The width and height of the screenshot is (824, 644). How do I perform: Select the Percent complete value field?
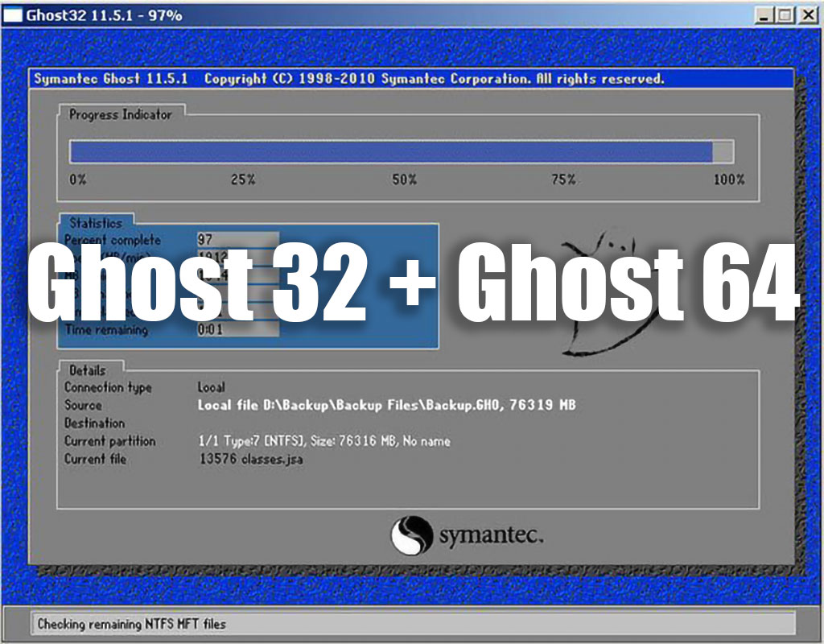[x=237, y=240]
